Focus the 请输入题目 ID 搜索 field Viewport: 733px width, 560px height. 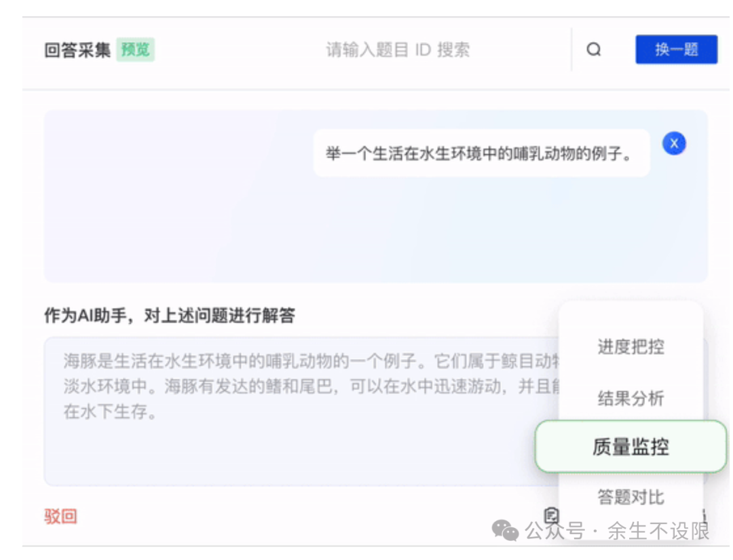pyautogui.click(x=398, y=50)
